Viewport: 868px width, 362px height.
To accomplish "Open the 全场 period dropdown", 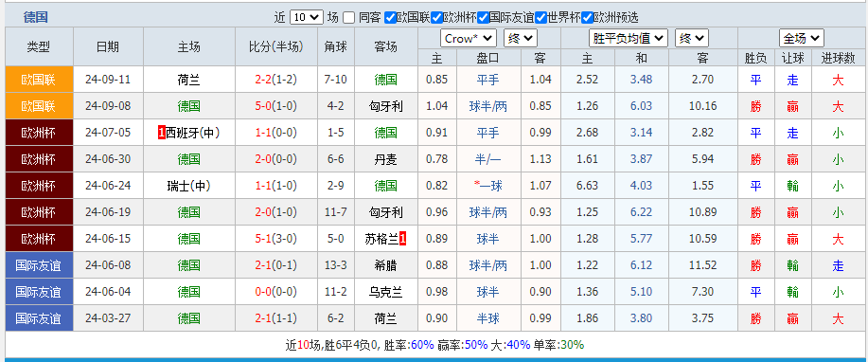I will coord(801,38).
